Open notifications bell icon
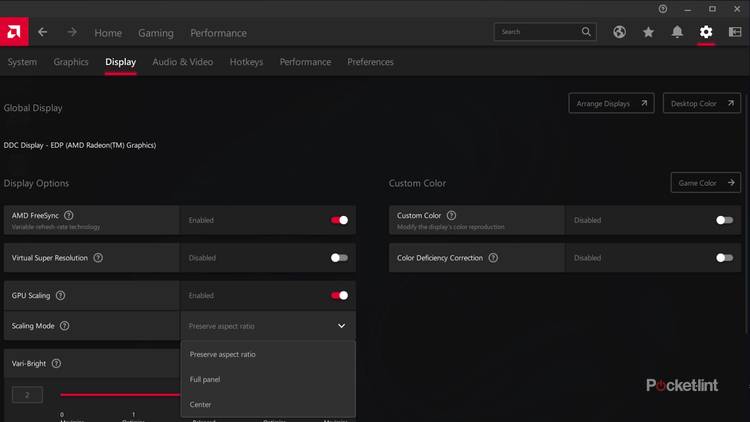The image size is (750, 422). 677,32
